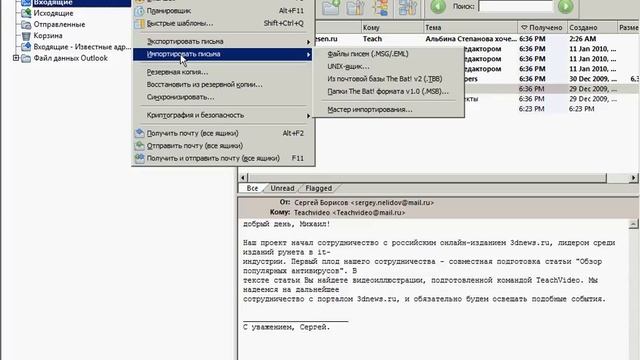Sort by the Тема column header
This screenshot has height=360, width=640.
coord(470,28)
